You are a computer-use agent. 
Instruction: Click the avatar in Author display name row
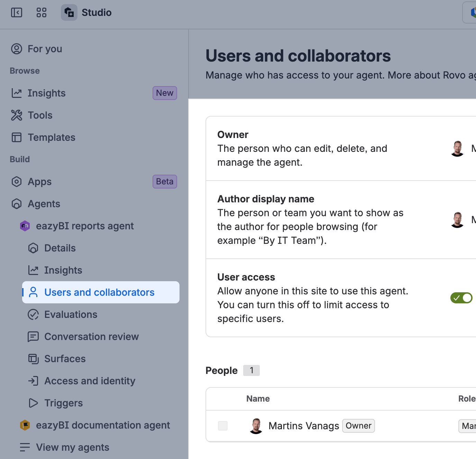coord(457,220)
